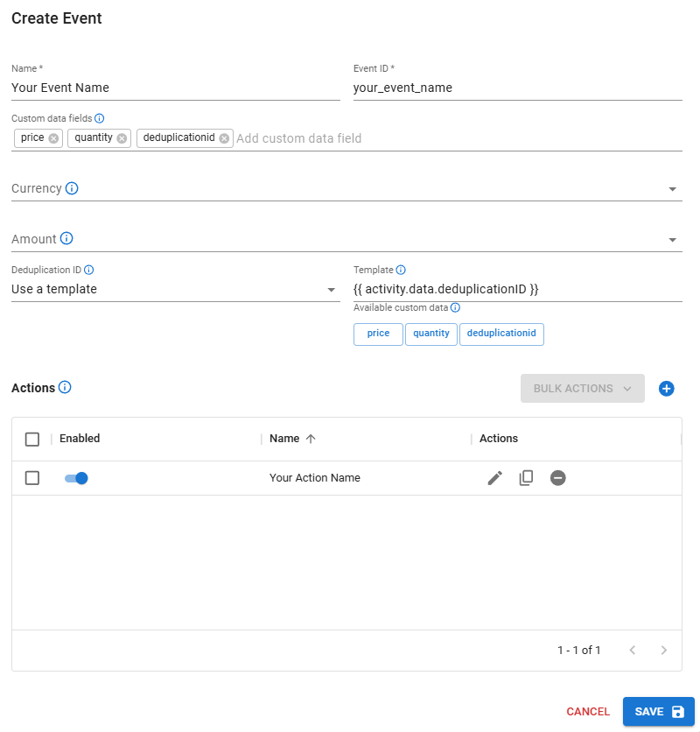Insert the quantity tag into template
Image resolution: width=700 pixels, height=732 pixels.
point(431,334)
